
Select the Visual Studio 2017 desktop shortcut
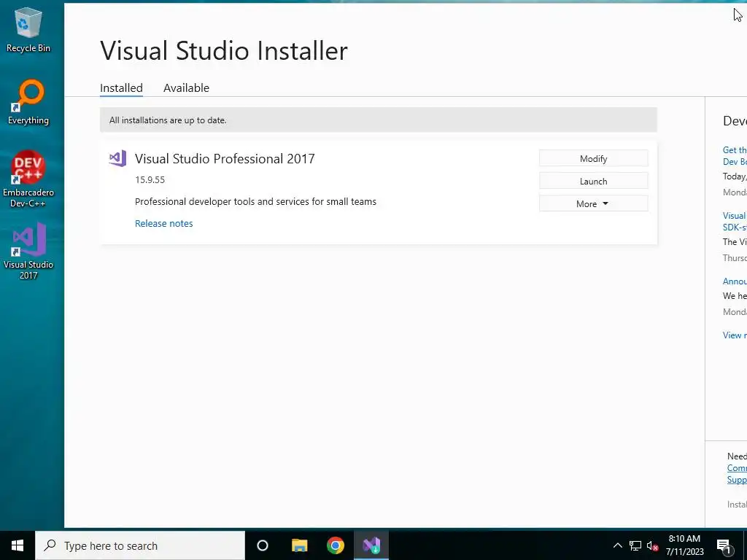pyautogui.click(x=28, y=251)
